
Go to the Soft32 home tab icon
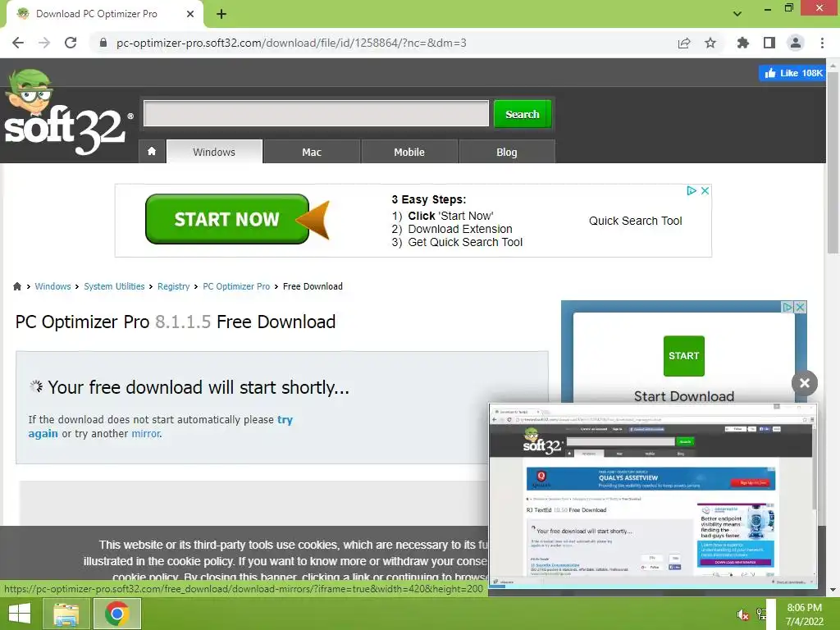[x=152, y=152]
